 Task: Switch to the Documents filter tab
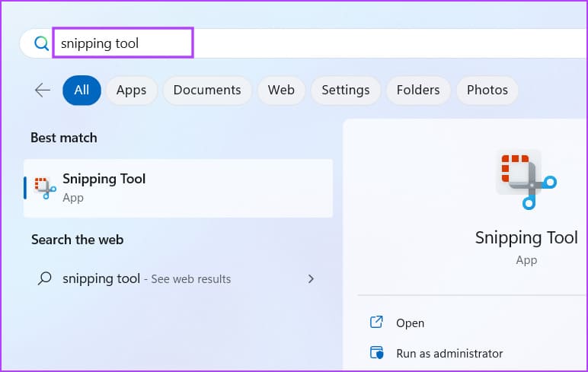coord(207,91)
